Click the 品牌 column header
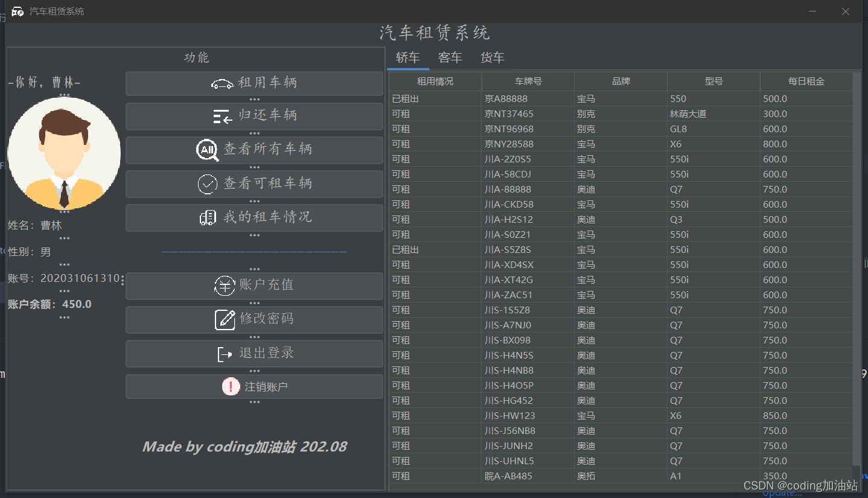Viewport: 868px width, 498px height. click(621, 81)
